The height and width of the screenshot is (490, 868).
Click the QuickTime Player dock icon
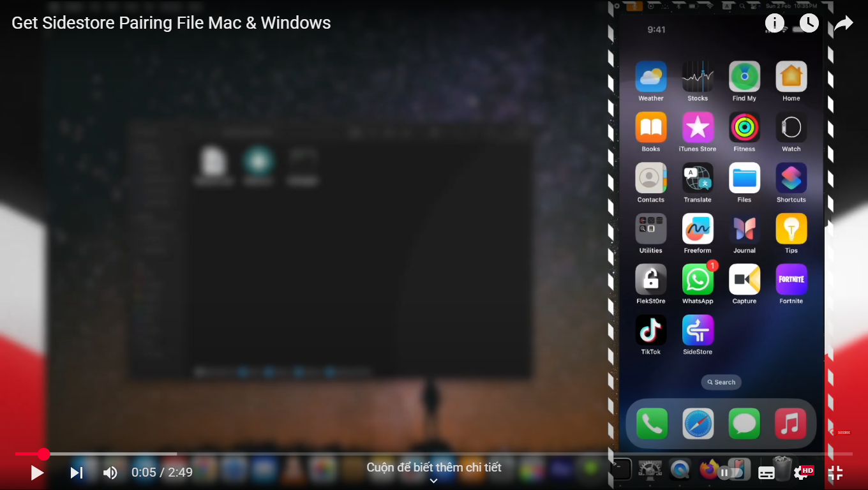tap(680, 470)
